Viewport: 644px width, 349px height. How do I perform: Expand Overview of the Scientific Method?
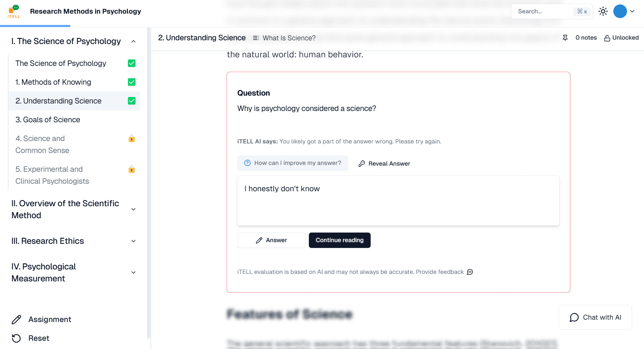133,209
